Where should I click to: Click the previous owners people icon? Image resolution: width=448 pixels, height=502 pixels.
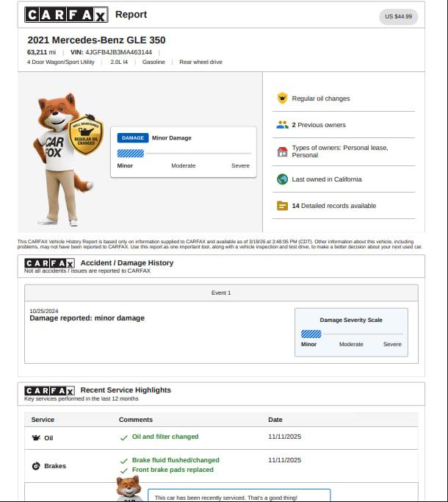(x=282, y=125)
